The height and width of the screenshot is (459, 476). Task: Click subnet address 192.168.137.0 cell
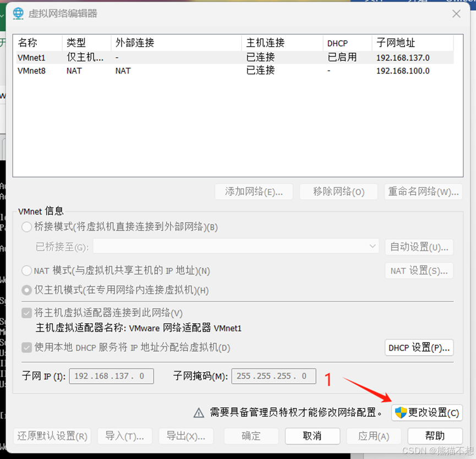(403, 58)
